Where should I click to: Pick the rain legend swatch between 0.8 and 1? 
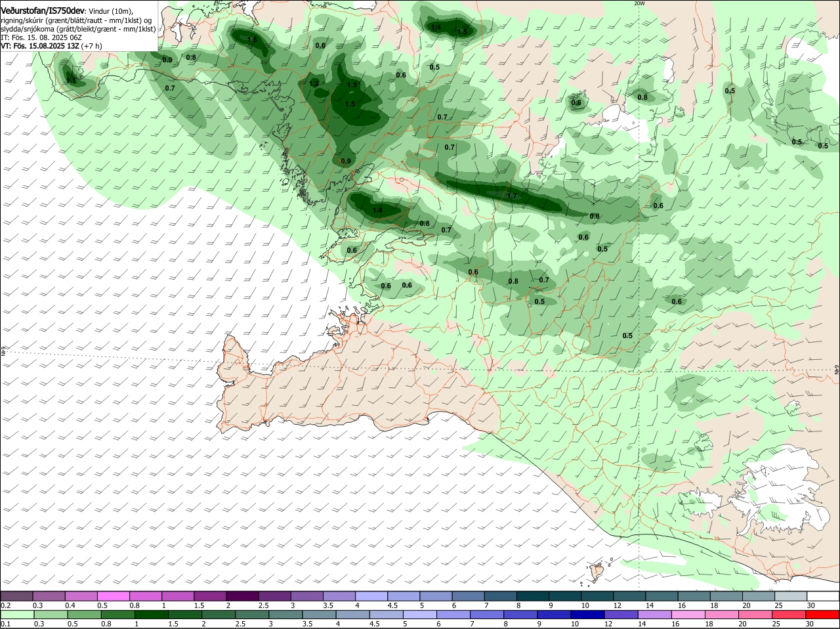117,615
